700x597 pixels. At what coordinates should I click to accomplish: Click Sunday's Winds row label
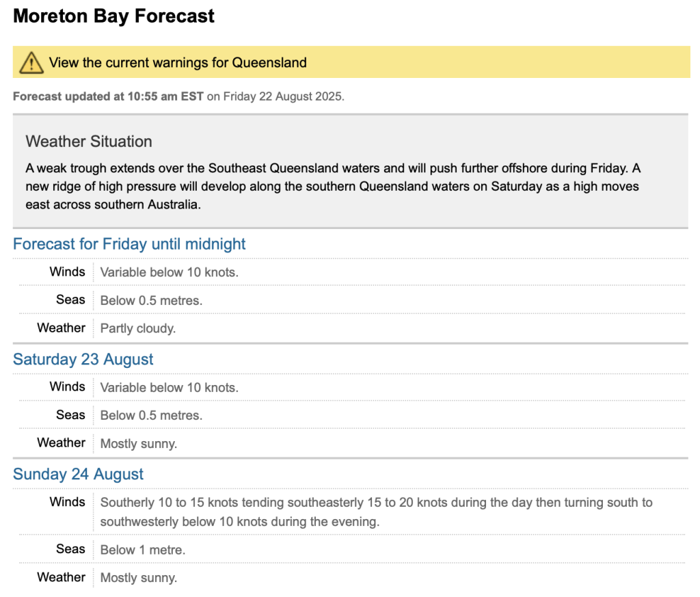click(x=67, y=502)
